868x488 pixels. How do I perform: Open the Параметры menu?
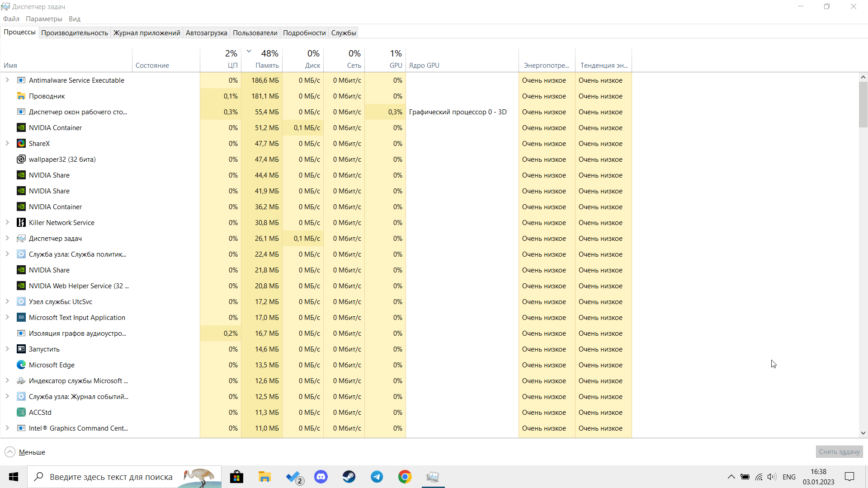click(44, 19)
